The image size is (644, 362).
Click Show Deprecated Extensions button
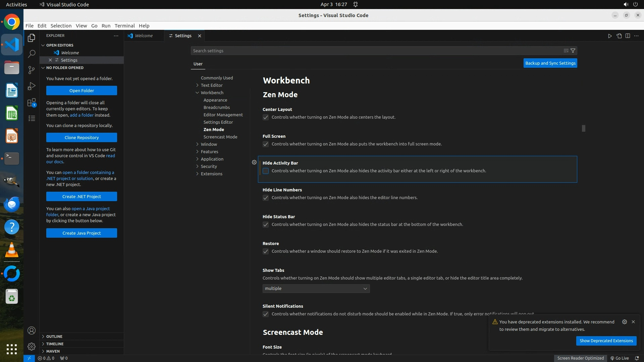pyautogui.click(x=606, y=341)
